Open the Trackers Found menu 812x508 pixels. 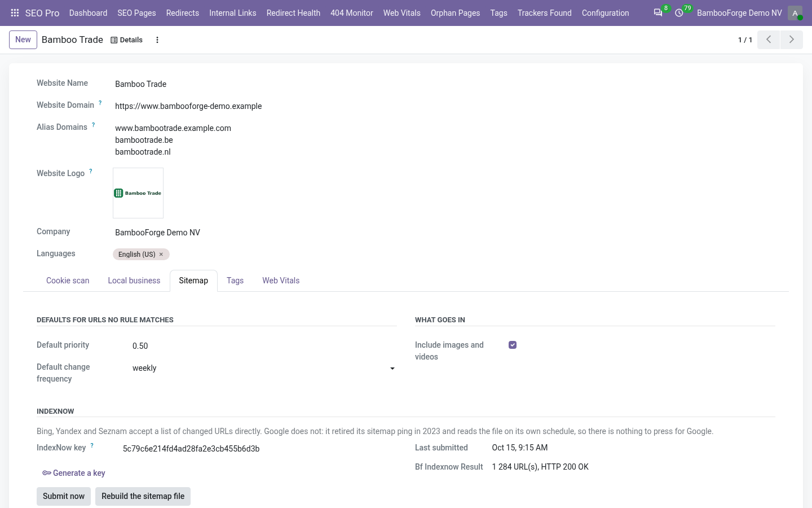tap(545, 13)
